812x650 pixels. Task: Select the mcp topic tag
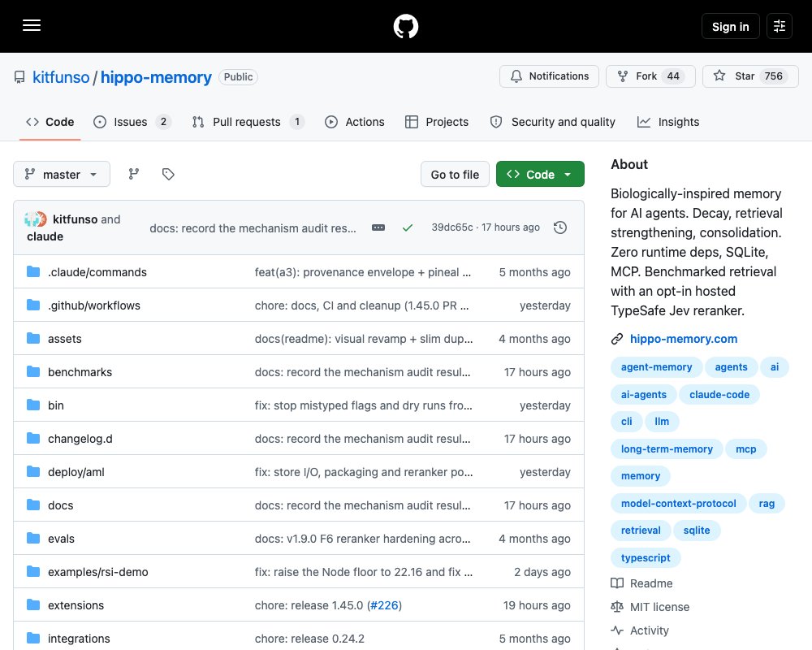pyautogui.click(x=745, y=448)
